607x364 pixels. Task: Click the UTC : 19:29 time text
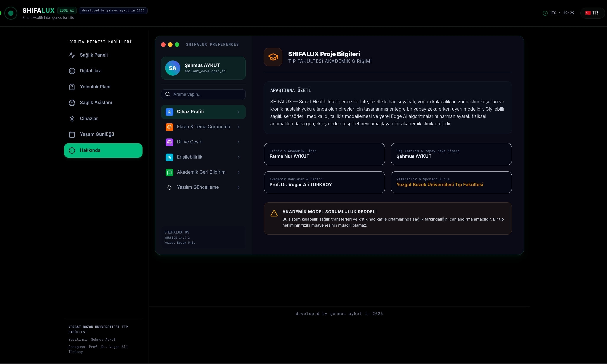click(x=562, y=13)
